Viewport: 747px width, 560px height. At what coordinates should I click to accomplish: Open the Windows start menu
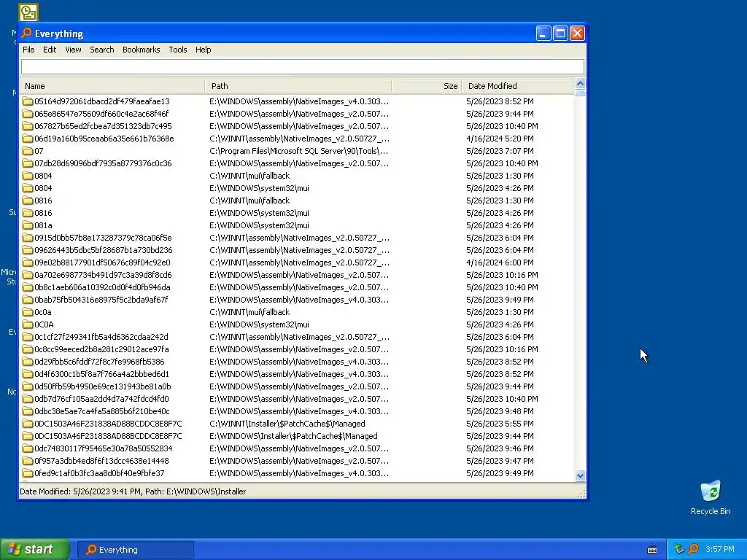tap(35, 550)
